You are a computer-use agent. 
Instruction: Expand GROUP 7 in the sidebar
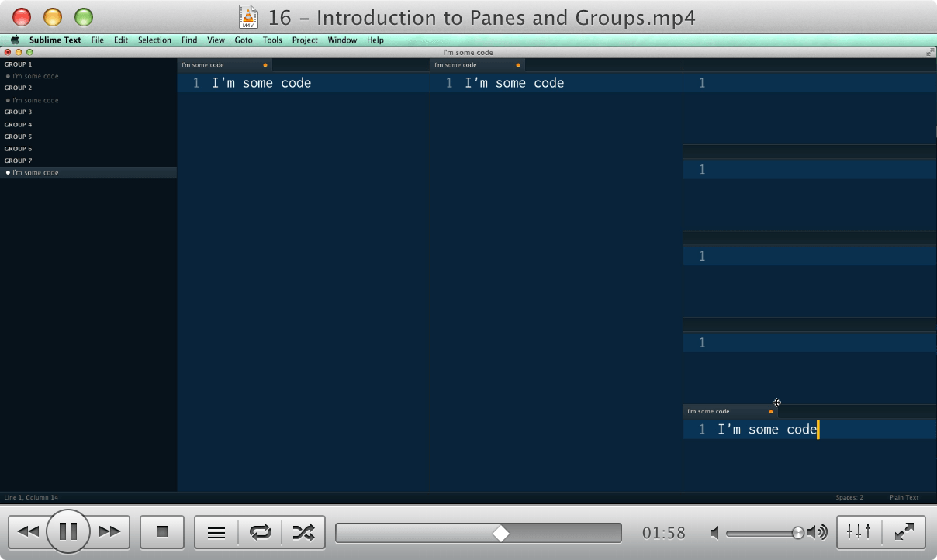(x=18, y=161)
